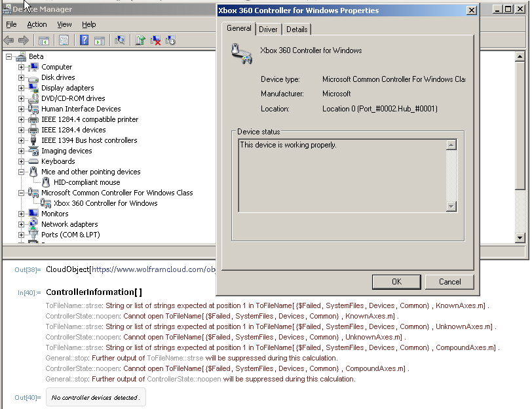
Task: Click the Monitors icon in tree
Action: click(33, 214)
